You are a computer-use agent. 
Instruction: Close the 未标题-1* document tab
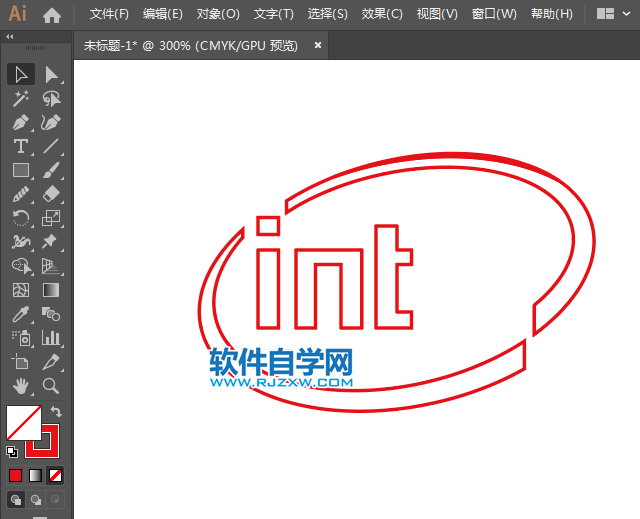coord(318,45)
